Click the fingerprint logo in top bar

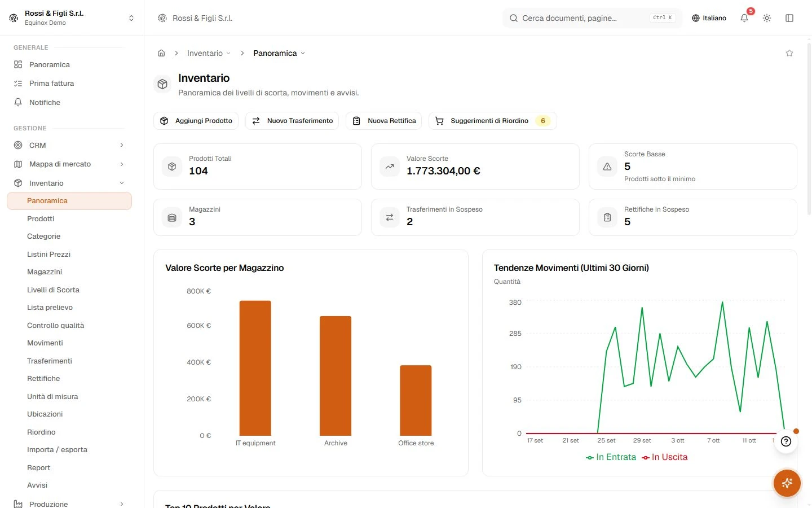162,18
